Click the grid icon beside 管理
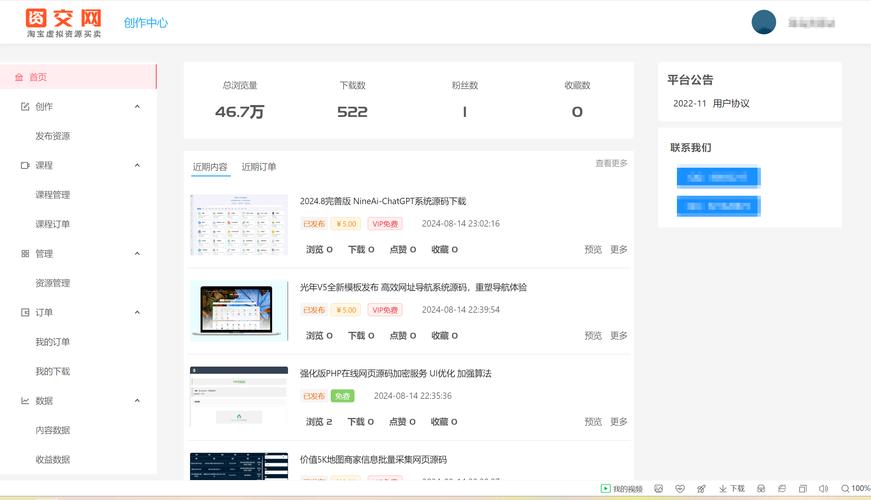Image resolution: width=871 pixels, height=500 pixels. pos(25,254)
